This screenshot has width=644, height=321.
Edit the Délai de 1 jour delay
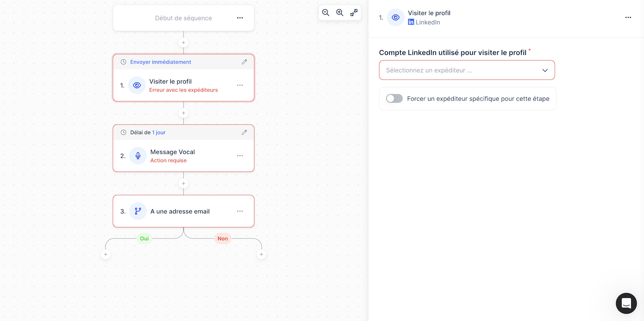[244, 132]
